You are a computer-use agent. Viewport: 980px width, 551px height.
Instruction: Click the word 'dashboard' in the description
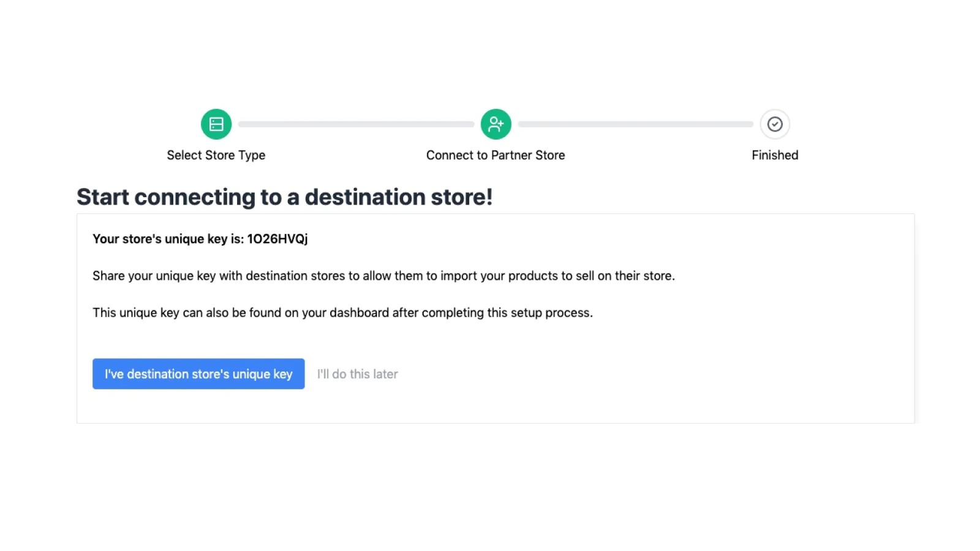pos(359,313)
